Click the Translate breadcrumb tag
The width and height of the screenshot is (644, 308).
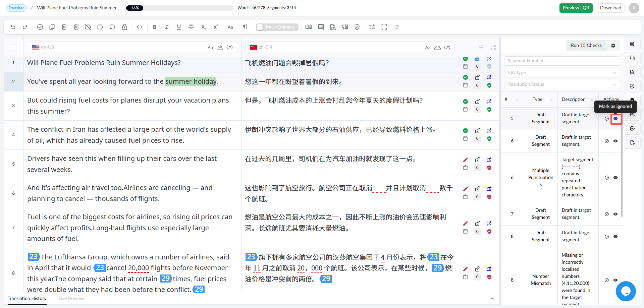click(16, 8)
